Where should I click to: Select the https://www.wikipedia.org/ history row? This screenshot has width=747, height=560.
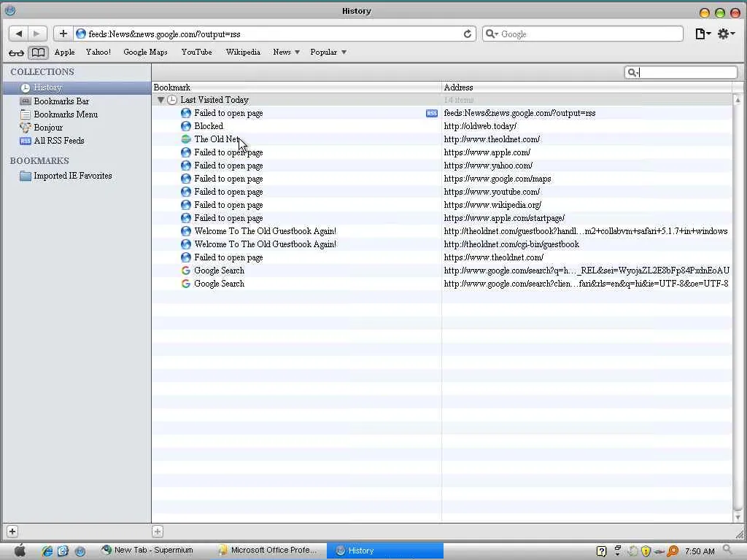pyautogui.click(x=442, y=205)
